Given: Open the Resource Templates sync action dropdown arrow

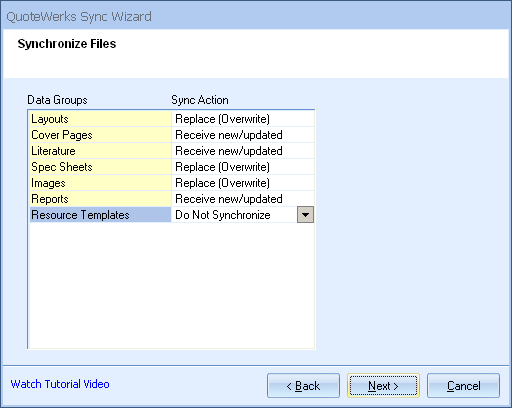Looking at the screenshot, I should (305, 215).
